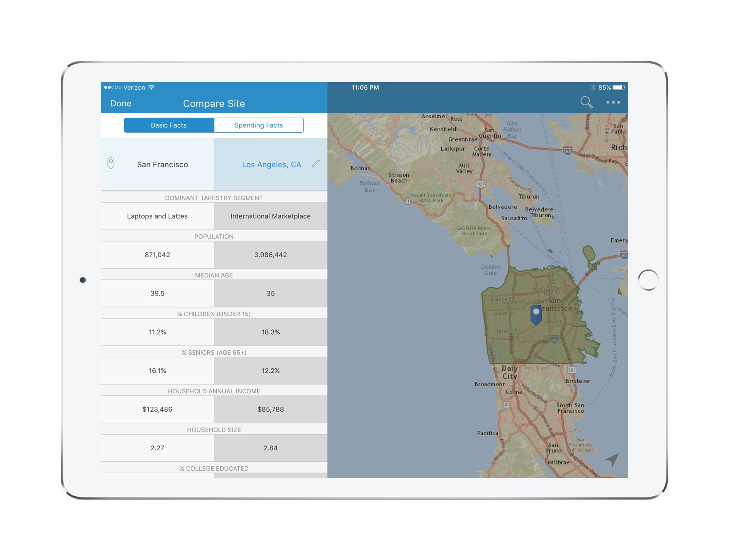Tap the seniors percentage 16.1%
The height and width of the screenshot is (560, 729).
157,371
